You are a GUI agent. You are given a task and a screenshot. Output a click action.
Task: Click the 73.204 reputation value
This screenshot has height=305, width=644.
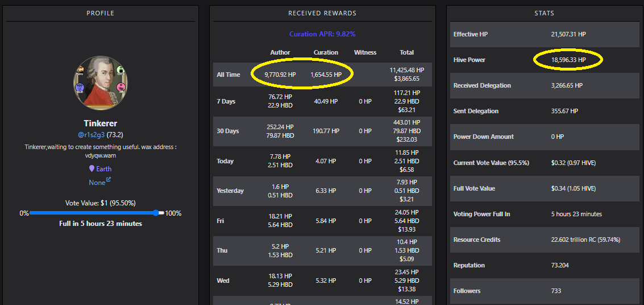560,265
